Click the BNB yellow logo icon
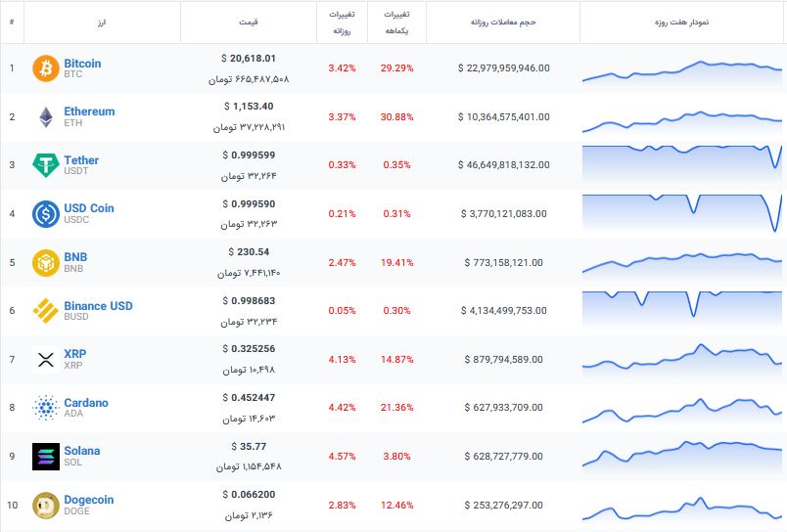 click(x=46, y=263)
